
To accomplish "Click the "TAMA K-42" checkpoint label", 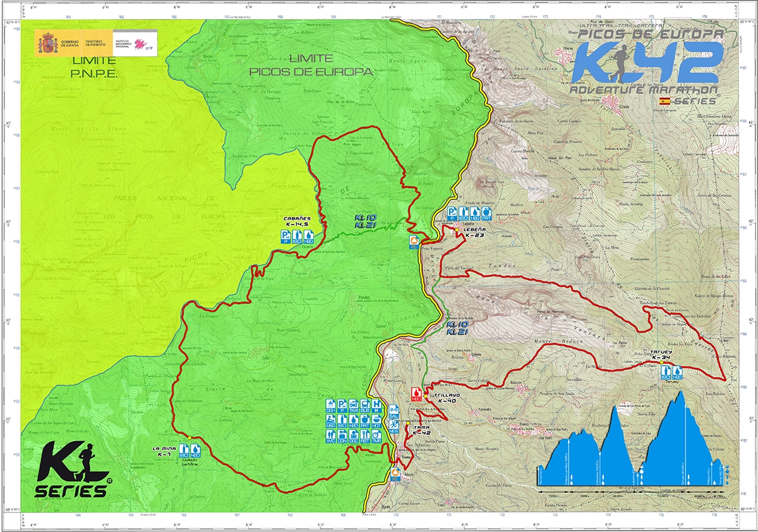I will (x=421, y=431).
